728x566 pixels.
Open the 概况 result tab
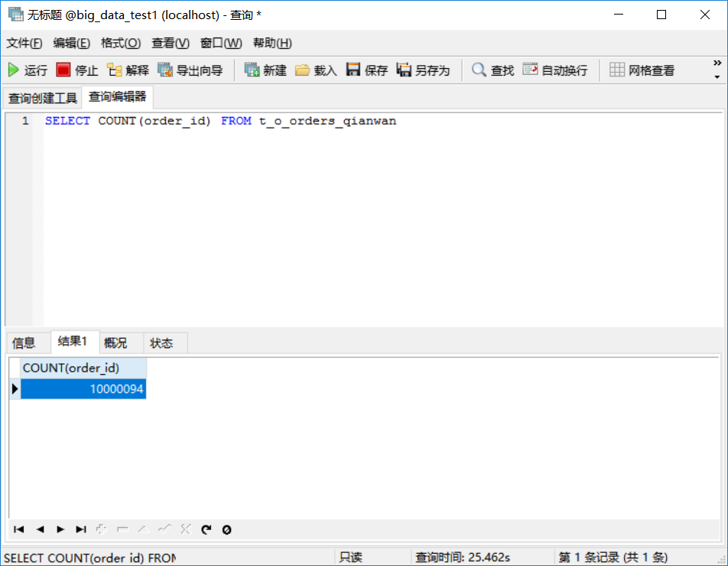116,342
